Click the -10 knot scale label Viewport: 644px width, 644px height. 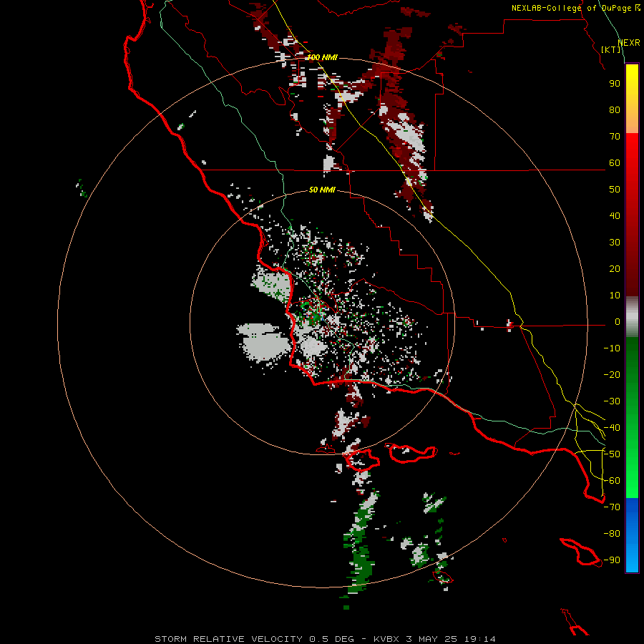pos(612,348)
